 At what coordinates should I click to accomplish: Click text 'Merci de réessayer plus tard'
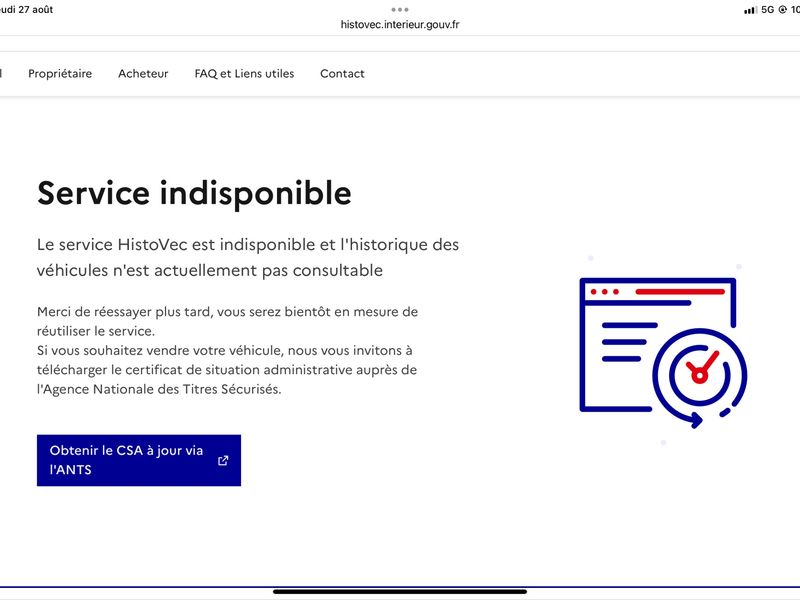click(124, 312)
